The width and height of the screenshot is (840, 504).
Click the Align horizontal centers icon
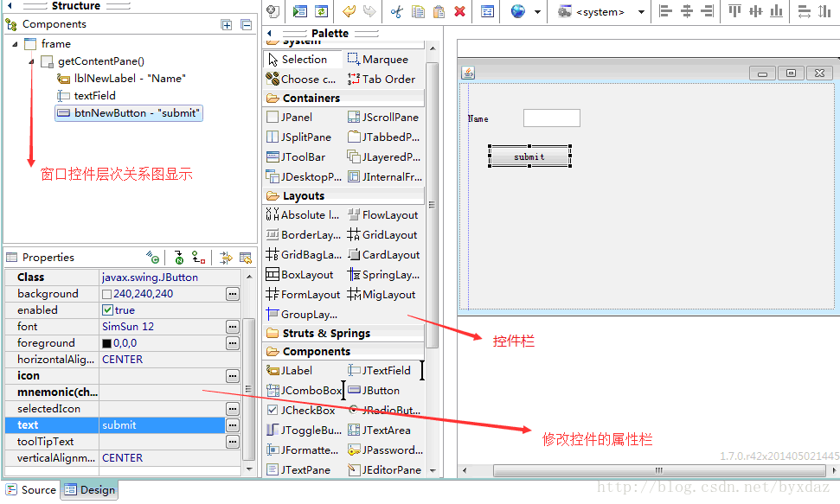click(687, 11)
